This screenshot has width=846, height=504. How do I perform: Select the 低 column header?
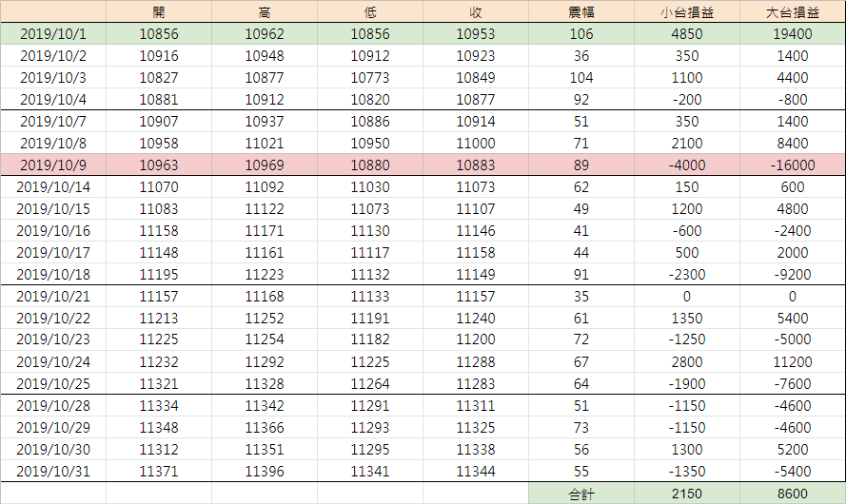tap(370, 11)
